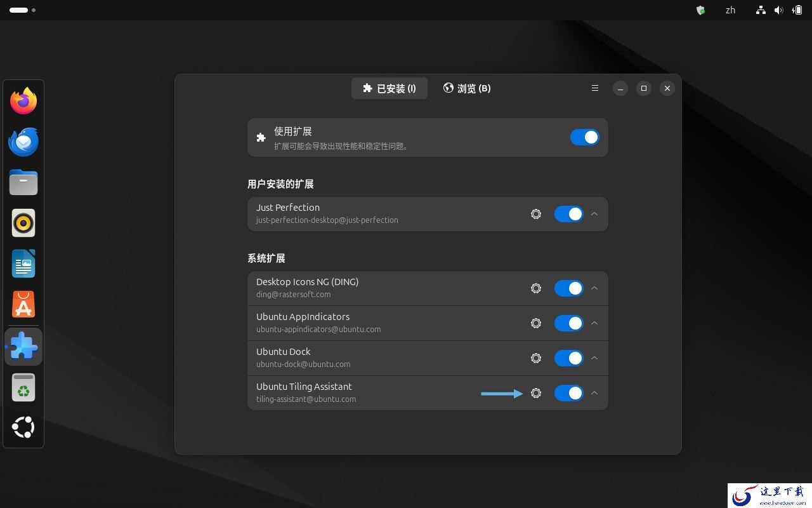Select the Desktop Icons NG (DING) name
The width and height of the screenshot is (812, 508).
click(x=308, y=282)
